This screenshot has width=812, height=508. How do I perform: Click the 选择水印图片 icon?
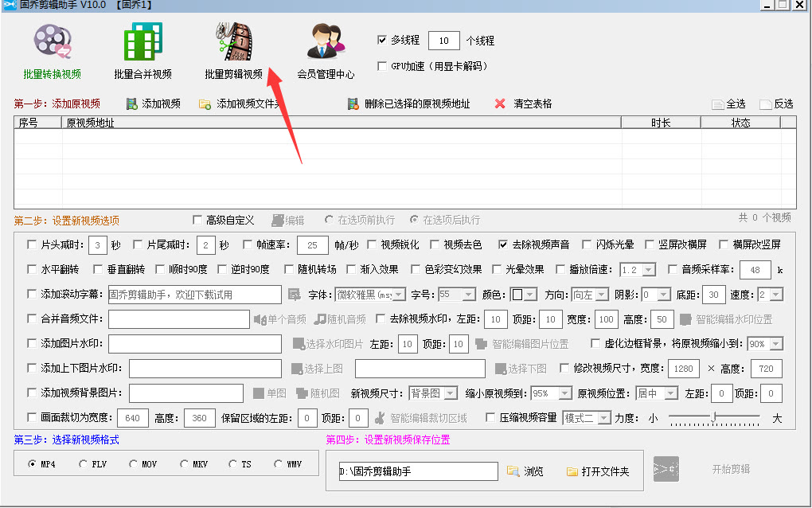(299, 344)
